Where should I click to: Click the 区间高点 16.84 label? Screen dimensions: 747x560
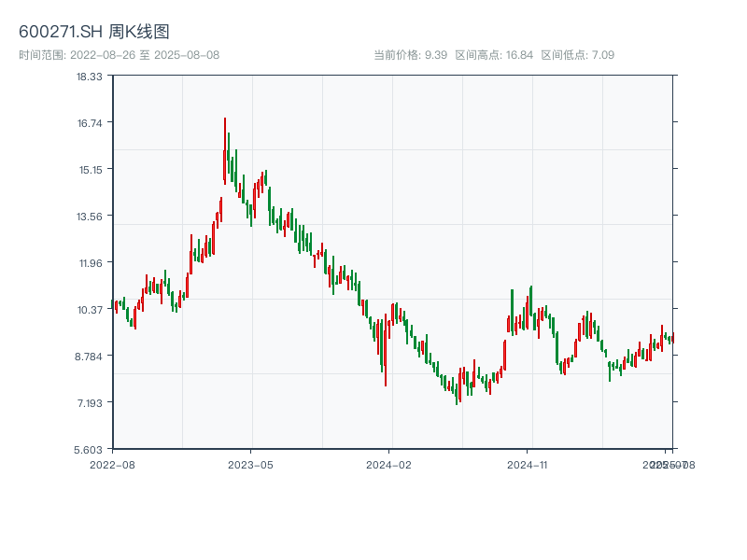494,55
